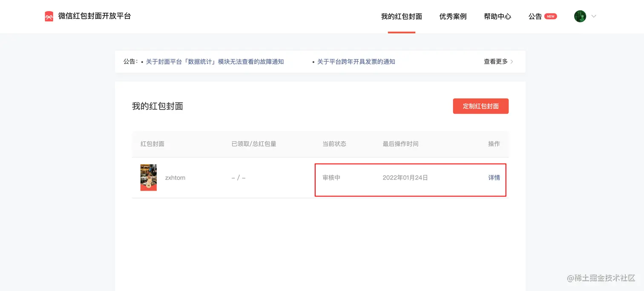Image resolution: width=644 pixels, height=291 pixels.
Task: Click the chevron arrow beside 查看更多
Action: click(x=512, y=62)
